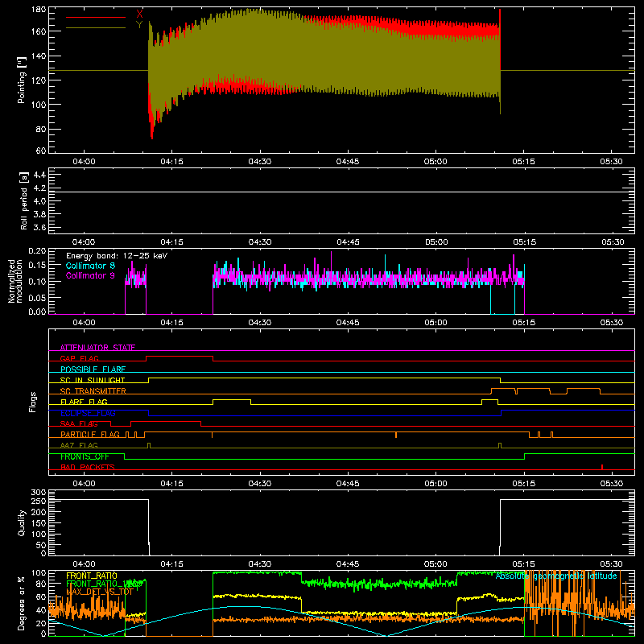Click the green FRONT_RATIO_1 legend label
The width and height of the screenshot is (644, 644).
(x=104, y=584)
